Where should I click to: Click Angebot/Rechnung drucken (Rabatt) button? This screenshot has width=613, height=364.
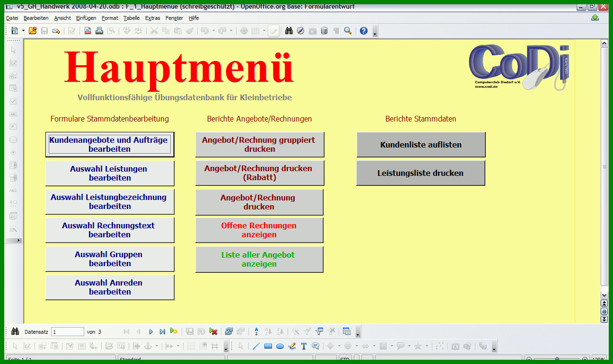point(260,173)
